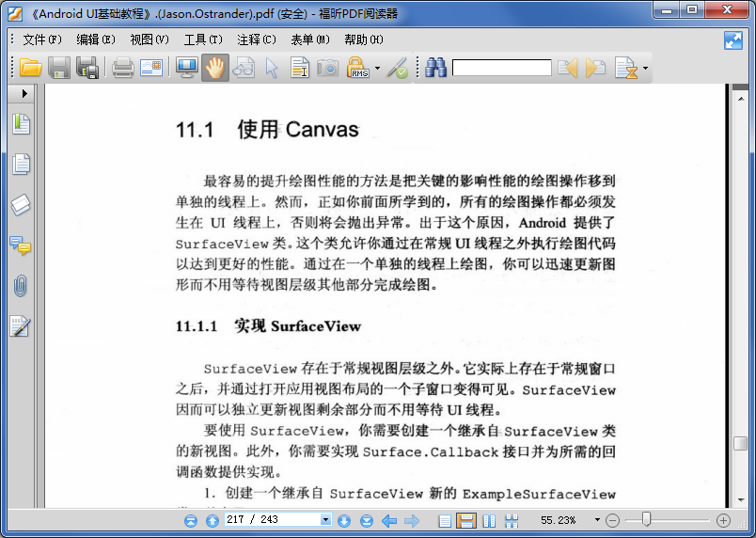Click the glasses read mode icon
756x538 pixels.
(x=244, y=68)
